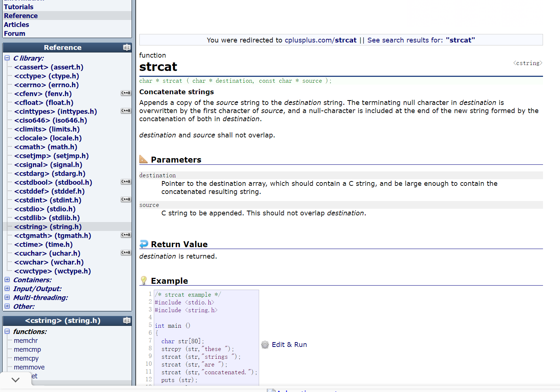This screenshot has height=392, width=560.
Task: Open the memchr function page
Action: [26, 340]
